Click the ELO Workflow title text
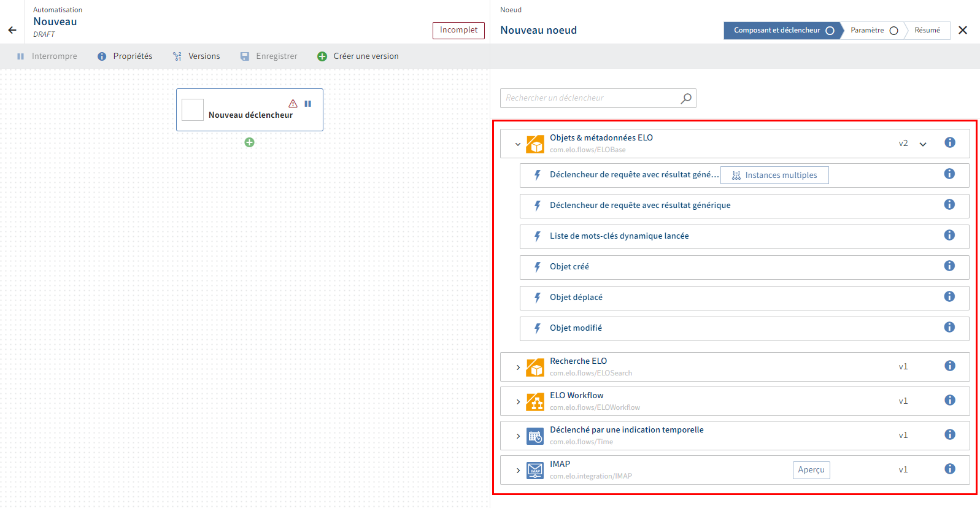The image size is (980, 508). click(x=576, y=396)
